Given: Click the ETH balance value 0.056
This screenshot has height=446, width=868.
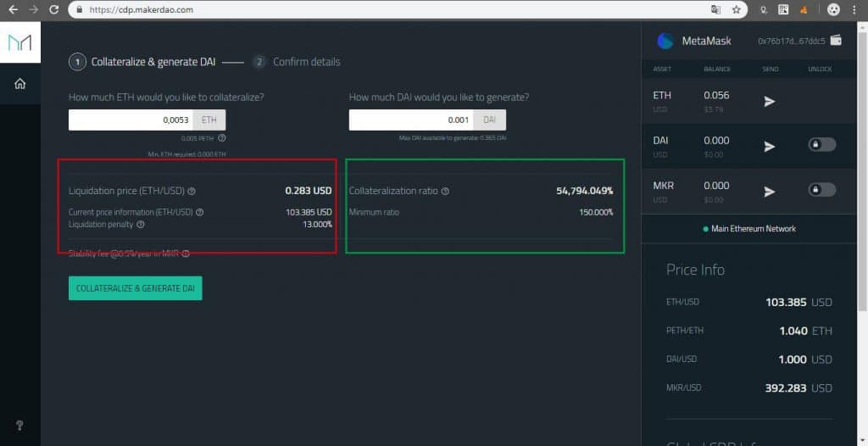Looking at the screenshot, I should [716, 95].
